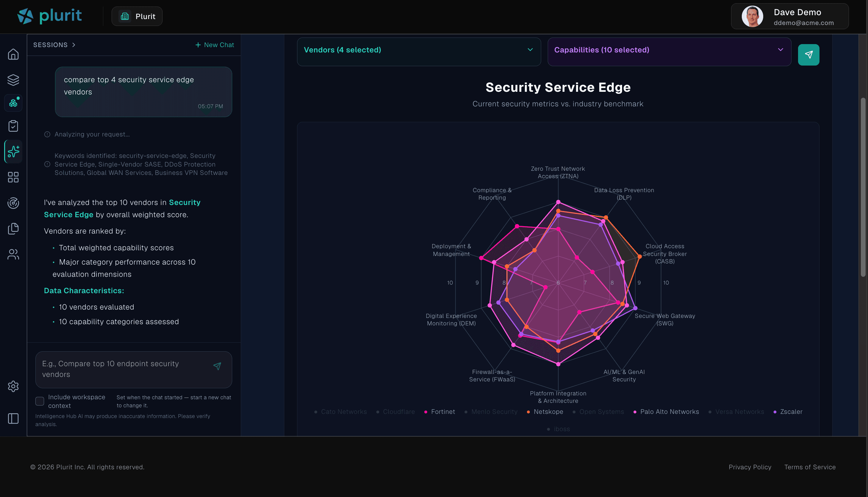Click the ddemo@acme.com email text

(x=804, y=23)
